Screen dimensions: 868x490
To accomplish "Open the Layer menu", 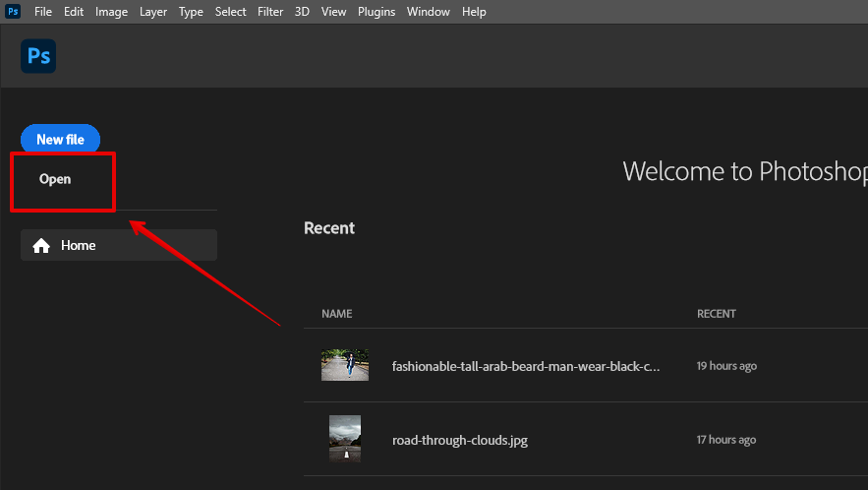I will tap(153, 12).
